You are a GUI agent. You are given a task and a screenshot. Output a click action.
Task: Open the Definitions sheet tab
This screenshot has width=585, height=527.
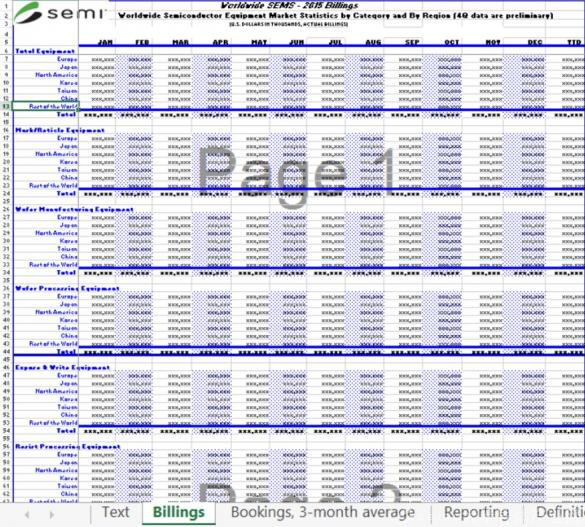pyautogui.click(x=560, y=512)
